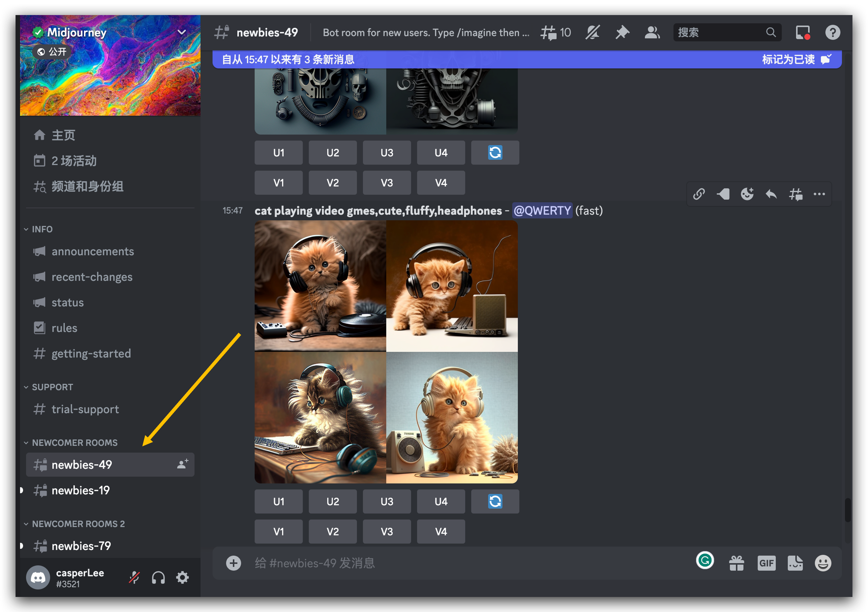Click the mark-unread flag icon in hover toolbar
868x612 pixels.
coord(723,194)
